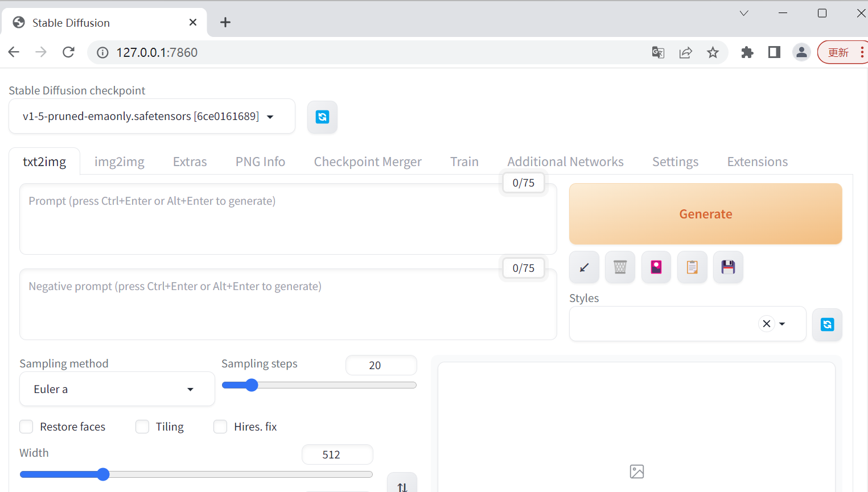Viewport: 868px width, 492px height.
Task: Refresh the Stable Diffusion checkpoint list
Action: point(322,117)
